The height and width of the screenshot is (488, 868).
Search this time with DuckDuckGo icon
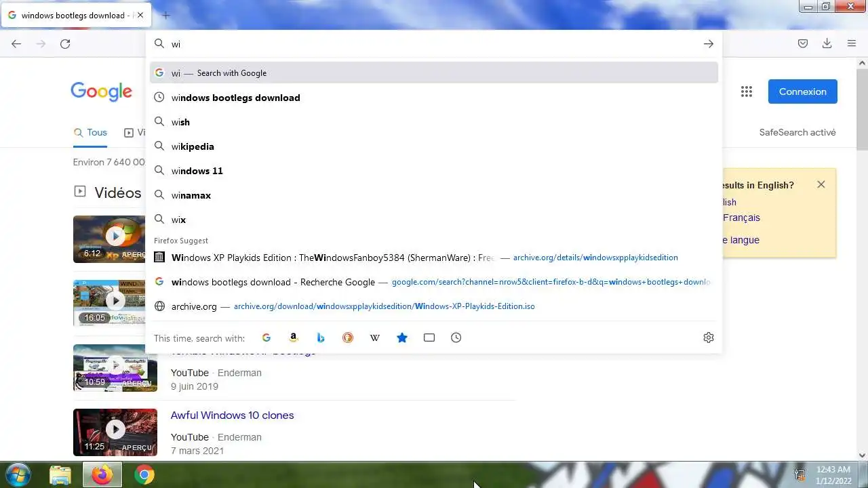coord(348,338)
